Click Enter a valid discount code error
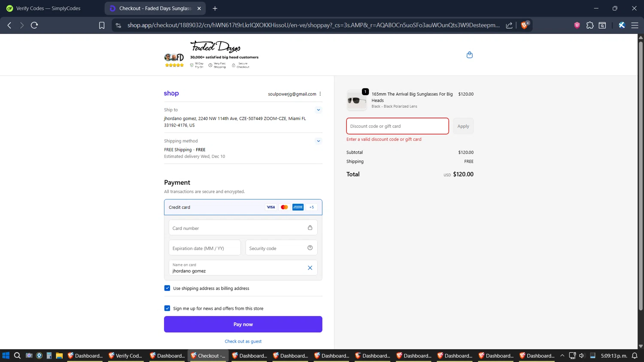Image resolution: width=644 pixels, height=362 pixels. tap(384, 139)
